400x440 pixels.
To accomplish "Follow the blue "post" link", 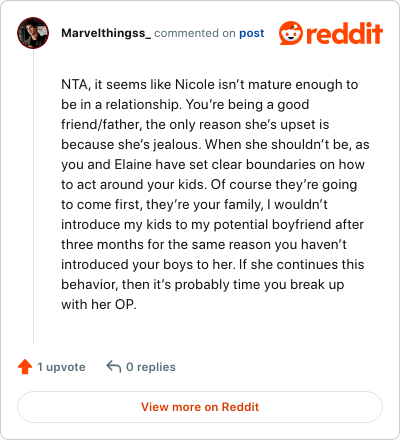I will tap(252, 33).
